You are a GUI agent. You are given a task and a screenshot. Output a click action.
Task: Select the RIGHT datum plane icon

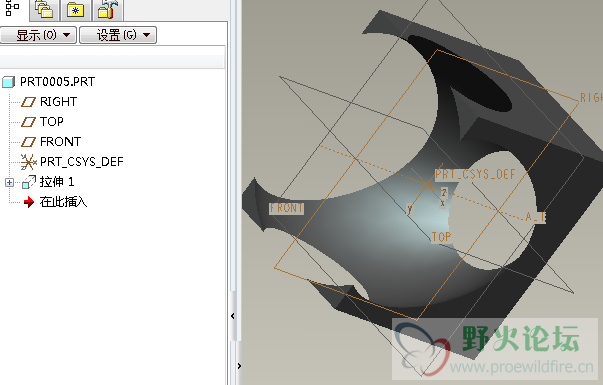[28, 102]
